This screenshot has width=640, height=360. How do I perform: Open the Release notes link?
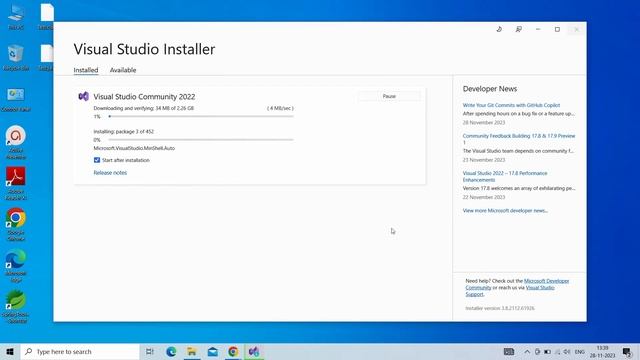pyautogui.click(x=110, y=173)
